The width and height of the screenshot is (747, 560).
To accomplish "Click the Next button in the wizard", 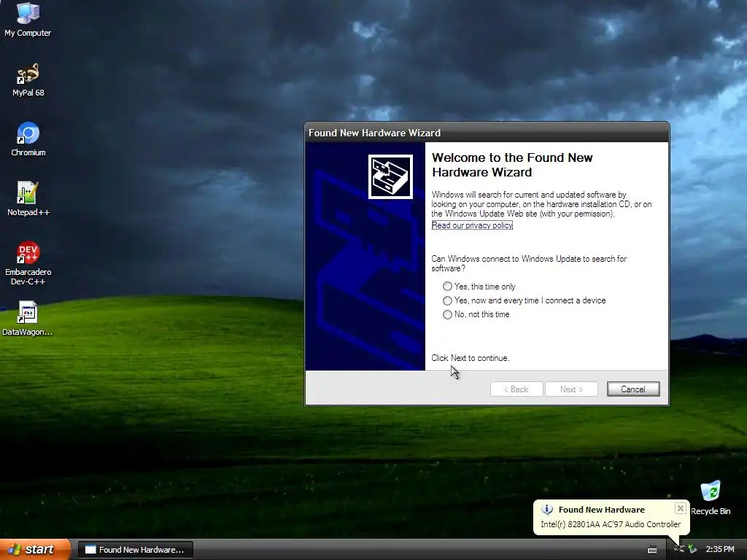I will pos(571,389).
